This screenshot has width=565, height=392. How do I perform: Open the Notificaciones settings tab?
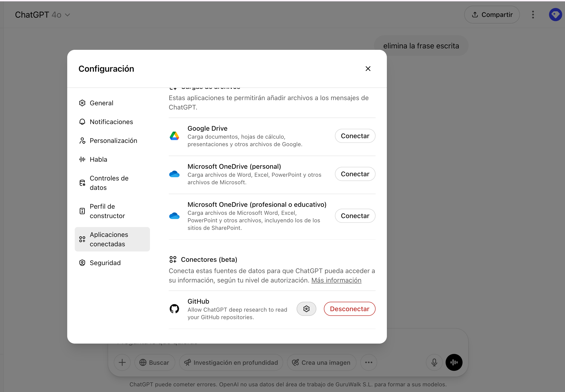pyautogui.click(x=112, y=122)
